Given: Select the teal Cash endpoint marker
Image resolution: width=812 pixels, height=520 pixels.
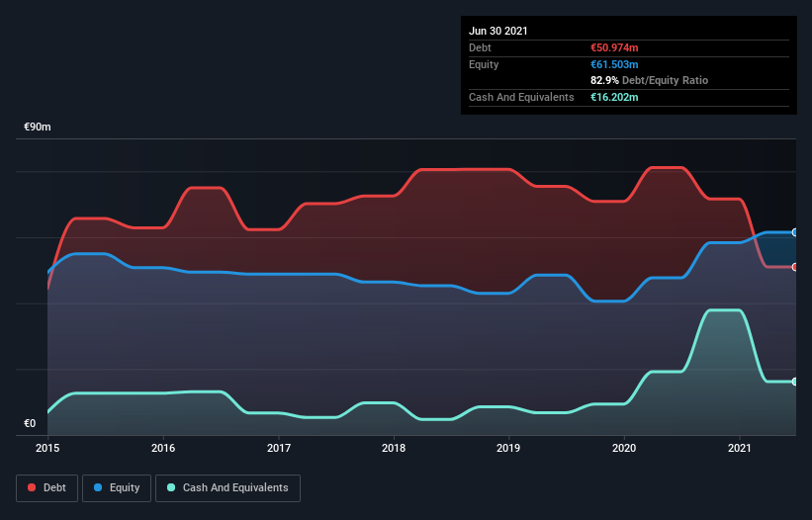Looking at the screenshot, I should pyautogui.click(x=794, y=382).
